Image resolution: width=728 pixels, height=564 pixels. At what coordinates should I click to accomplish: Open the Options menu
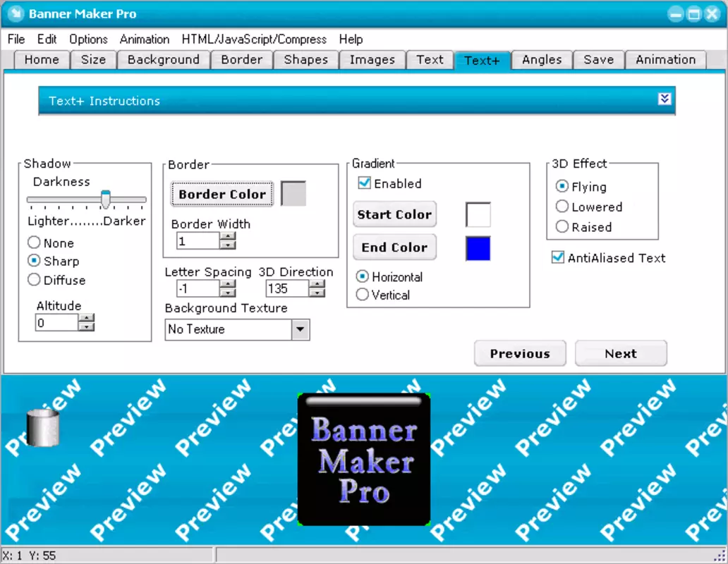(88, 39)
